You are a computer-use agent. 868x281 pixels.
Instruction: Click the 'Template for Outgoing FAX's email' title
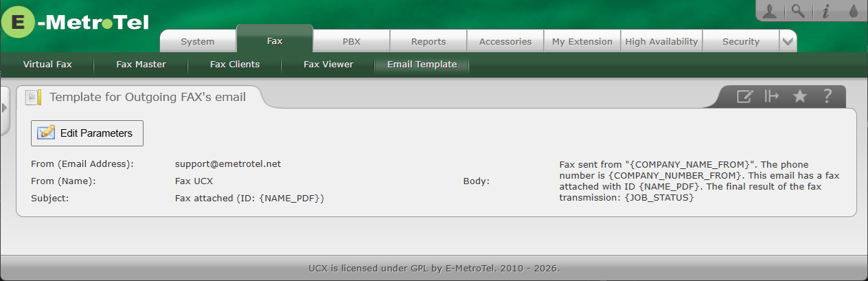[x=148, y=98]
